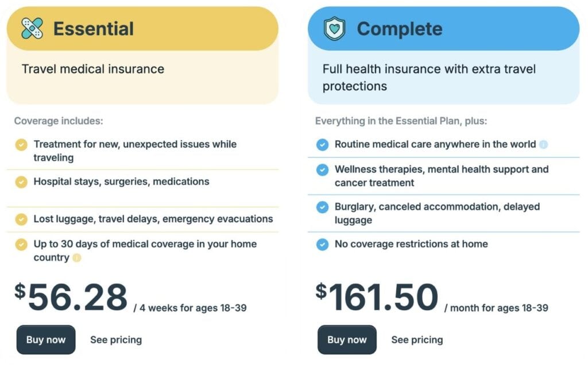Viewport: 588px width, 366px height.
Task: Click the heart shield icon next to Complete
Action: pyautogui.click(x=334, y=28)
